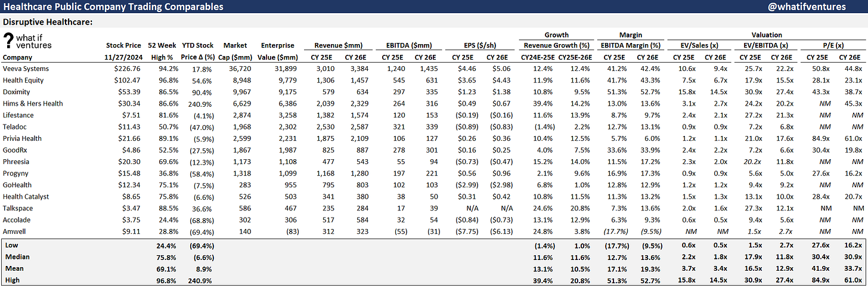Select the Lifestance company name

[x=19, y=115]
